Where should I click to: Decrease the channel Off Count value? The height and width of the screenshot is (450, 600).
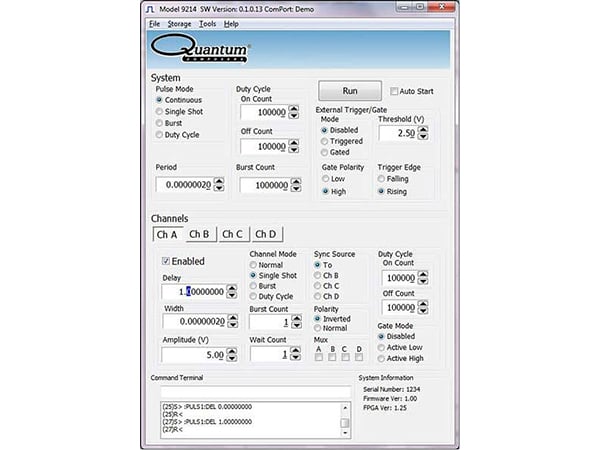422,311
